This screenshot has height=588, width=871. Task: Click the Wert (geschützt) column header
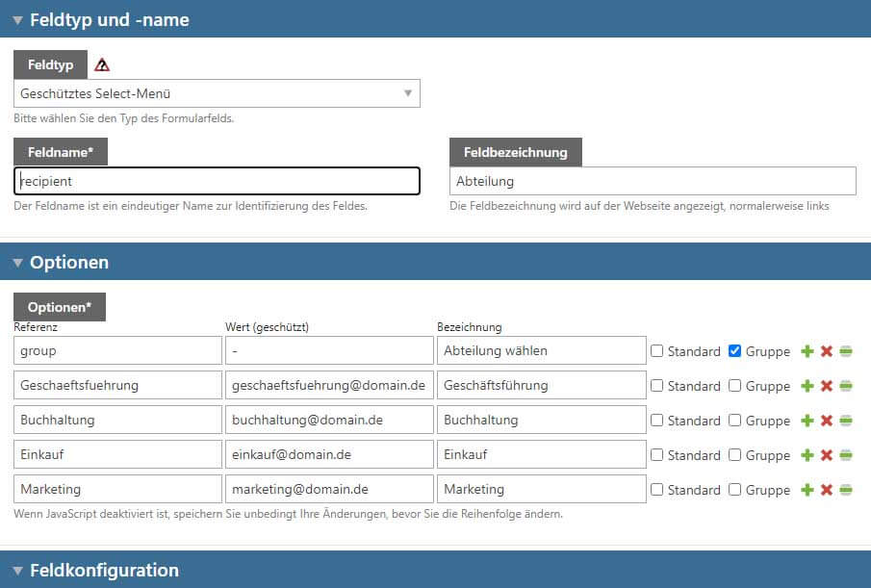click(x=267, y=327)
